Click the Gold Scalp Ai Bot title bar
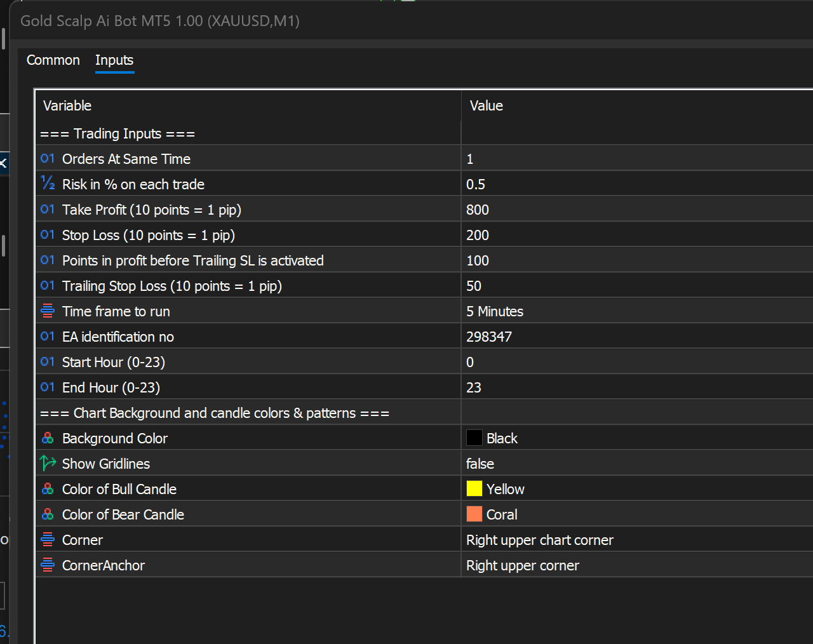 click(x=413, y=20)
